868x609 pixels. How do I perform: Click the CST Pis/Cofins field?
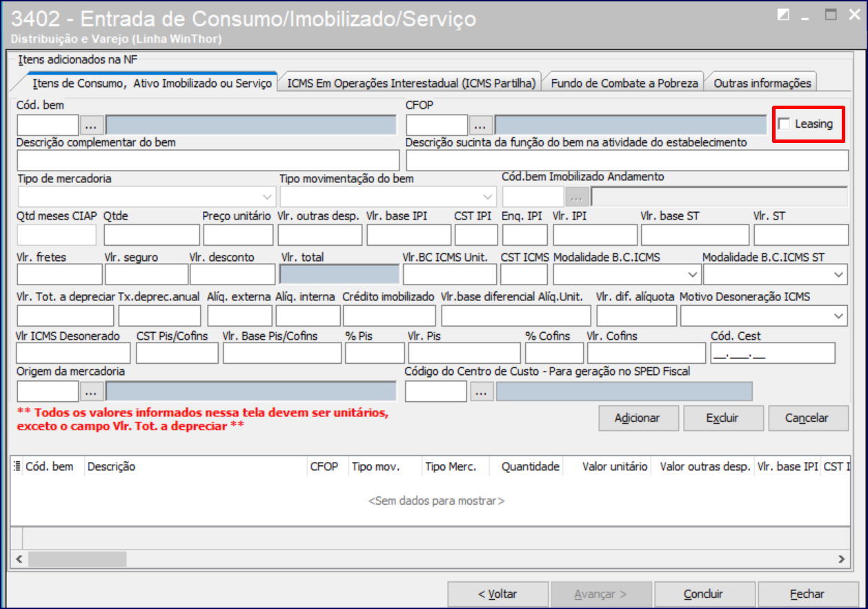point(177,353)
